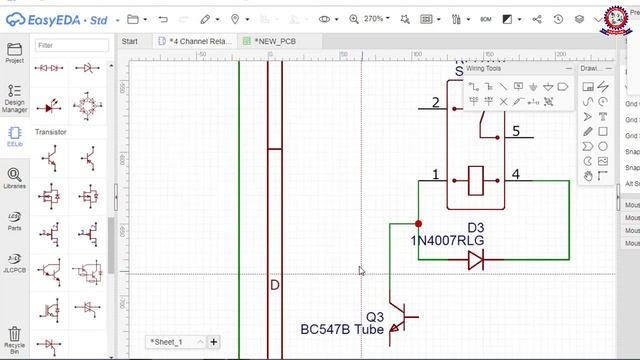Select the Text drawing tool
Viewport: 640px width, 360px height.
tap(603, 117)
